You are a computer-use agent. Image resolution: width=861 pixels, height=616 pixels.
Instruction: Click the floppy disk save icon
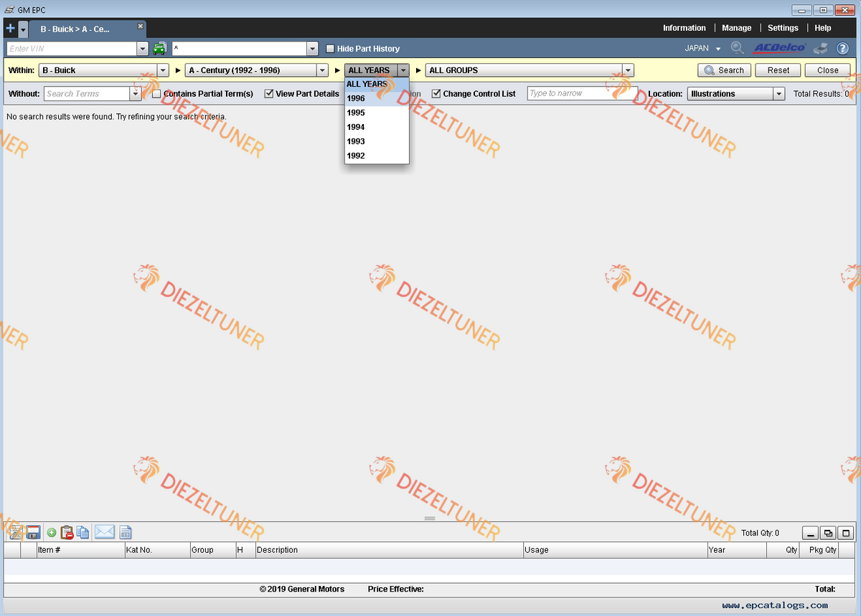pyautogui.click(x=33, y=532)
